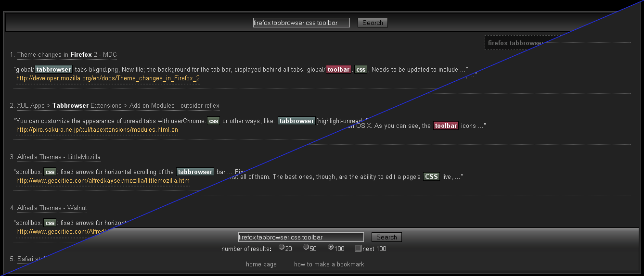Screen dimensions: 644x276
Task: Check the next 100 checkbox
Action: tap(358, 249)
